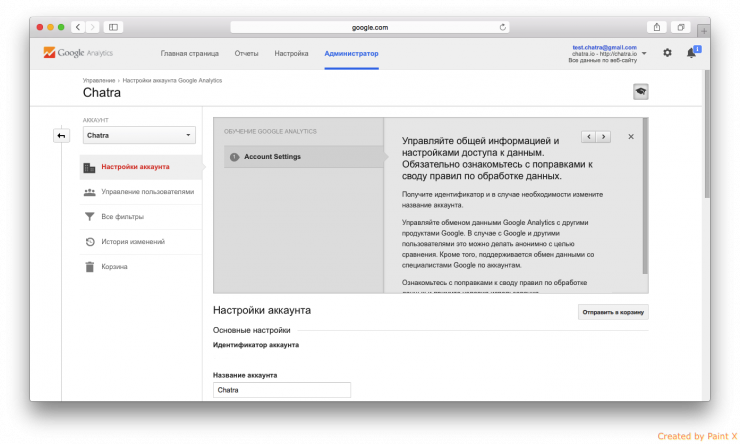740x444 pixels.
Task: Click Настройки аккаунта Google Analytics breadcrumb
Action: pyautogui.click(x=172, y=81)
